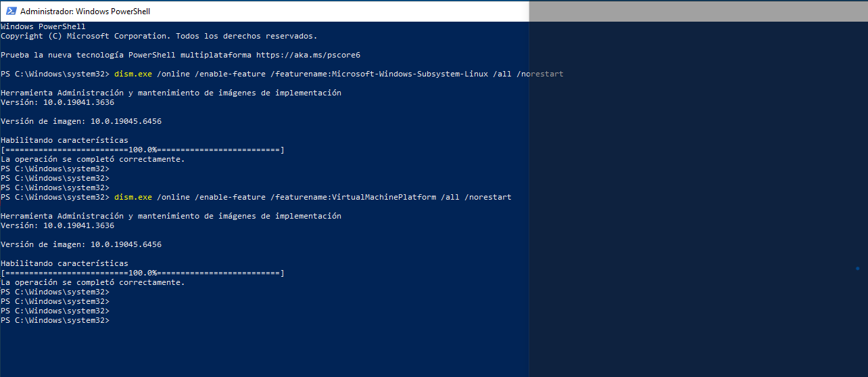The image size is (868, 377).
Task: Click the "Administrador: Windows PowerShell" window title
Action: (x=85, y=12)
